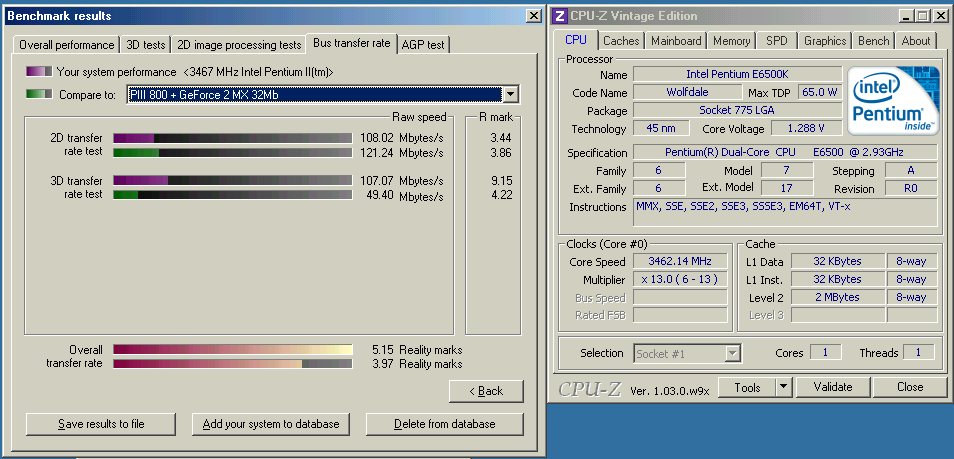Click the L1 Data 32 KBytes field

[837, 262]
